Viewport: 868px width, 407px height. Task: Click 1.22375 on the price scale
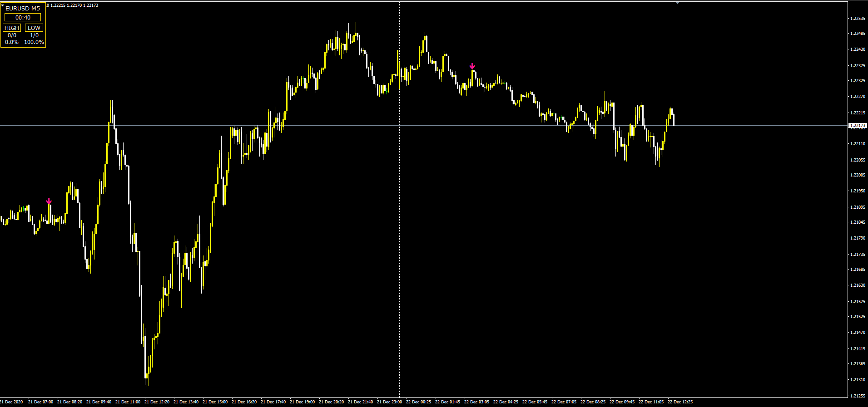click(x=857, y=66)
